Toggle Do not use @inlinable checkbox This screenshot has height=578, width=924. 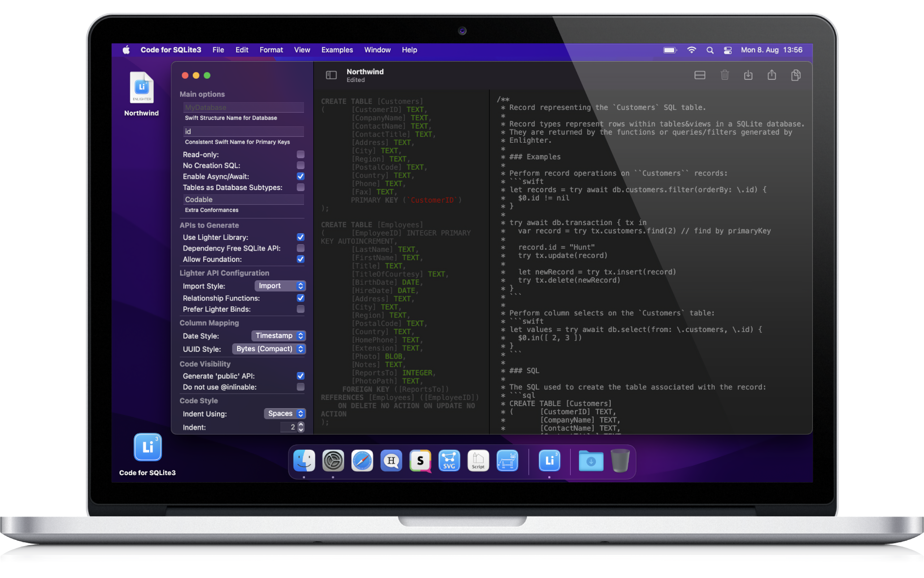[301, 387]
